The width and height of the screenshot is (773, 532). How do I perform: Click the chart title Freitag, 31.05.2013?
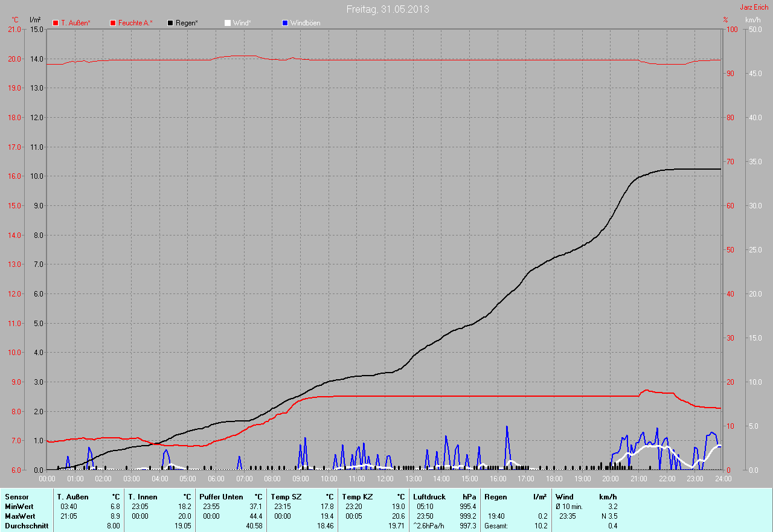point(388,9)
